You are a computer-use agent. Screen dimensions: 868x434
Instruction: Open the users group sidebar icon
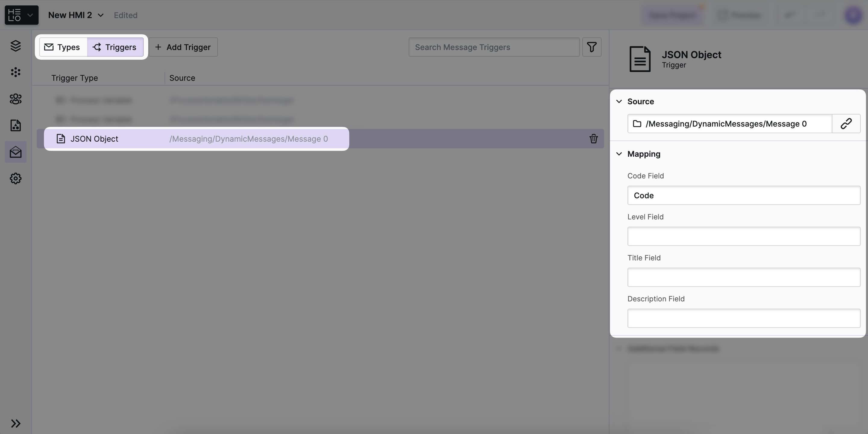coord(15,99)
